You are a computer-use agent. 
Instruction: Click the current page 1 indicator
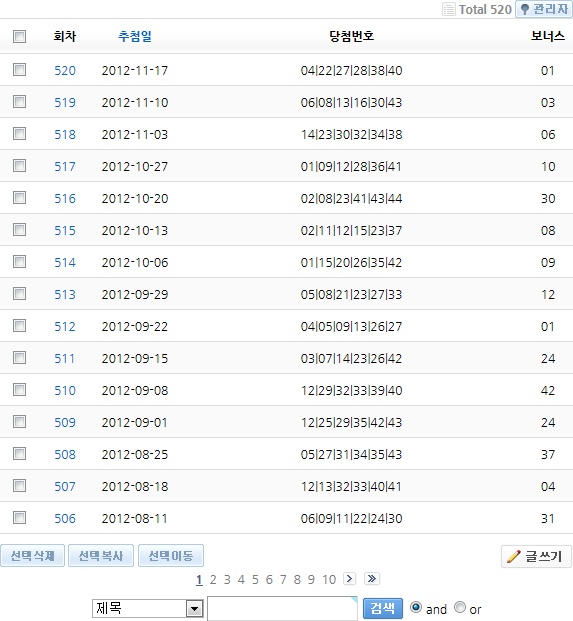click(x=199, y=580)
